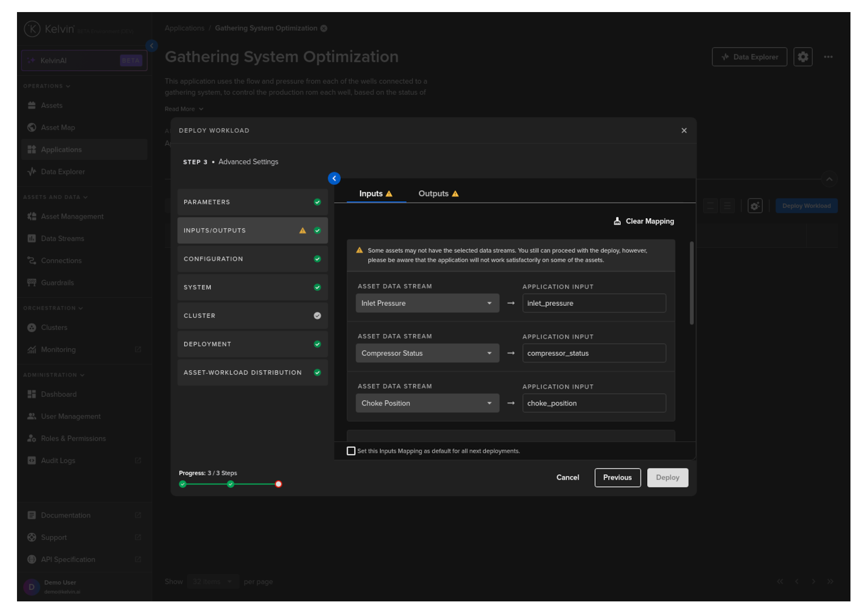Enable set Inputs Mapping as default checkbox
868x614 pixels.
[x=351, y=451]
